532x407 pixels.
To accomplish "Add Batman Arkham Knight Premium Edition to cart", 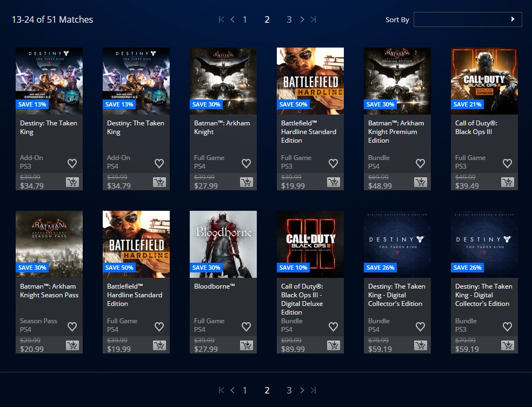I will click(421, 182).
